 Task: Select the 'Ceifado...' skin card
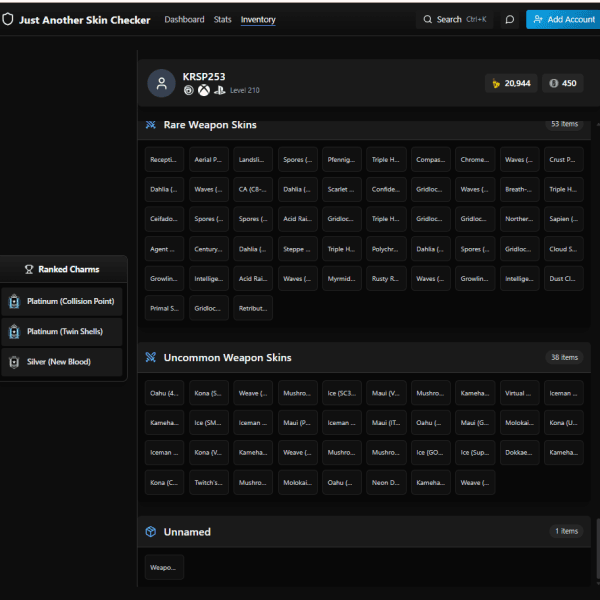164,219
